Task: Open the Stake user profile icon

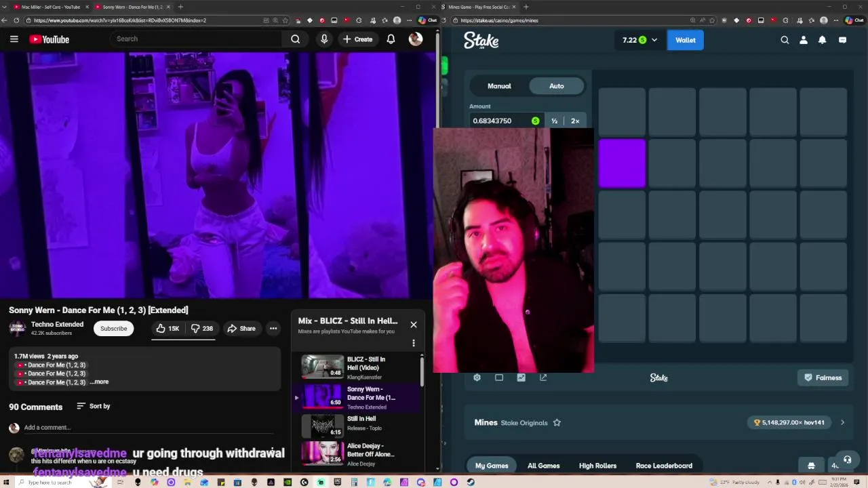Action: [x=804, y=40]
